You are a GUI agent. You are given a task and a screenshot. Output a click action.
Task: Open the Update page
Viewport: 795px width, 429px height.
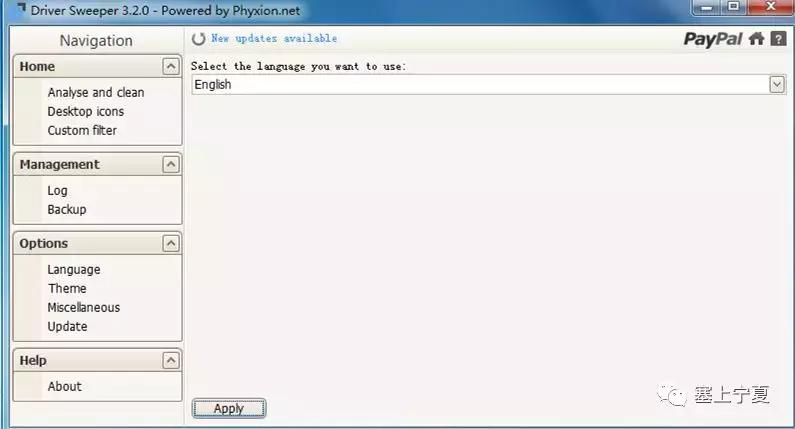coord(67,327)
